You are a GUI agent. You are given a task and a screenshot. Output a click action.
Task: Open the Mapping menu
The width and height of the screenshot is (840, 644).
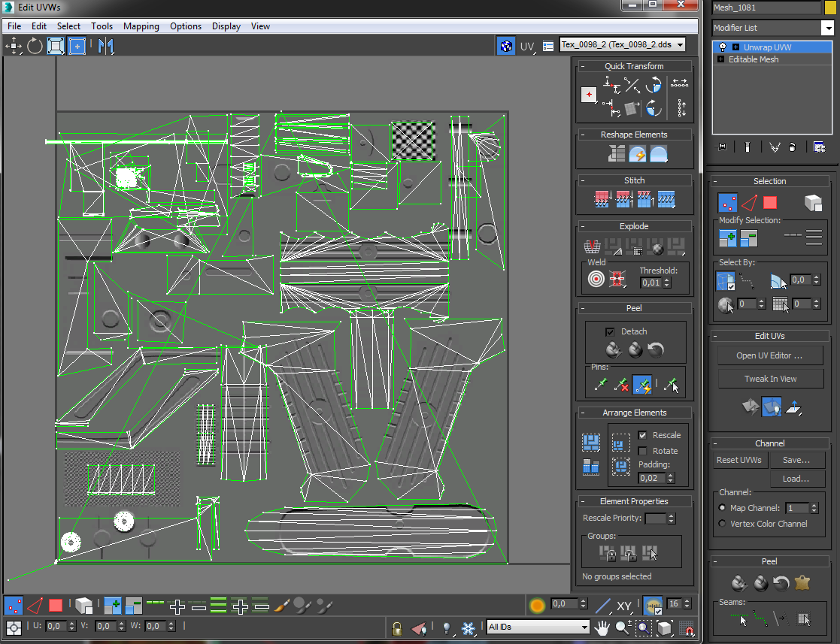click(141, 26)
